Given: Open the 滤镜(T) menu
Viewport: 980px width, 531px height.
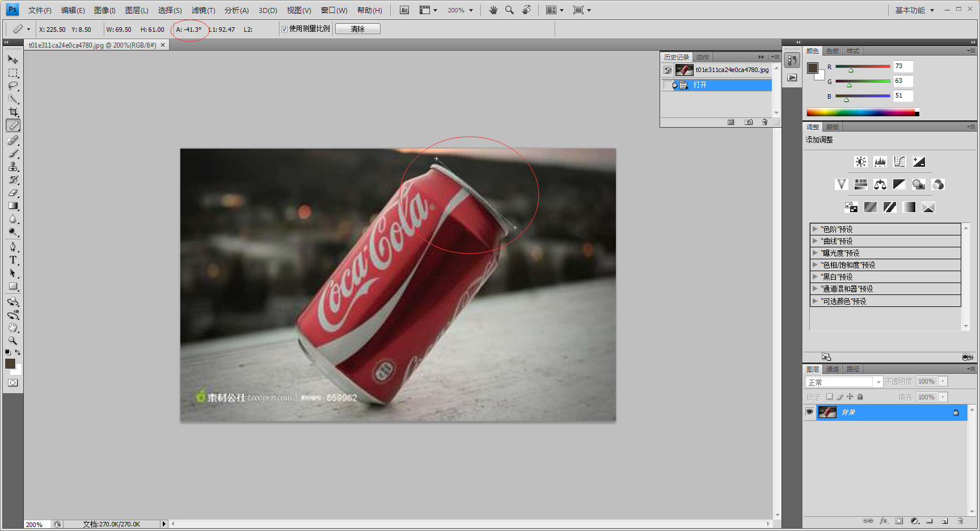Looking at the screenshot, I should click(x=203, y=10).
